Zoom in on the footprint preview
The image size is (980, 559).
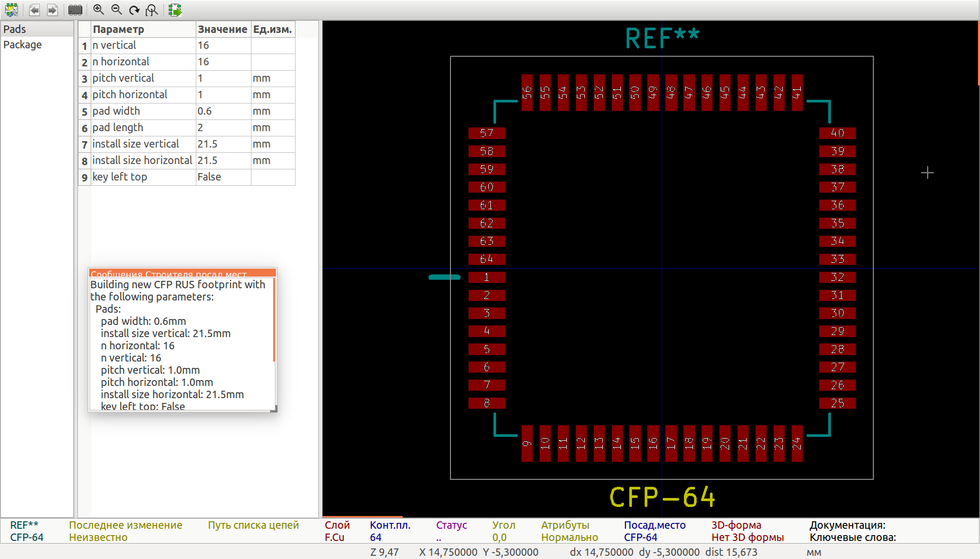tap(98, 10)
